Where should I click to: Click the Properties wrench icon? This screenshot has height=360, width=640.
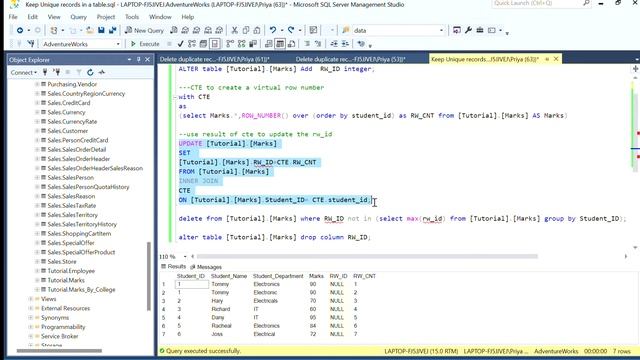(x=468, y=30)
